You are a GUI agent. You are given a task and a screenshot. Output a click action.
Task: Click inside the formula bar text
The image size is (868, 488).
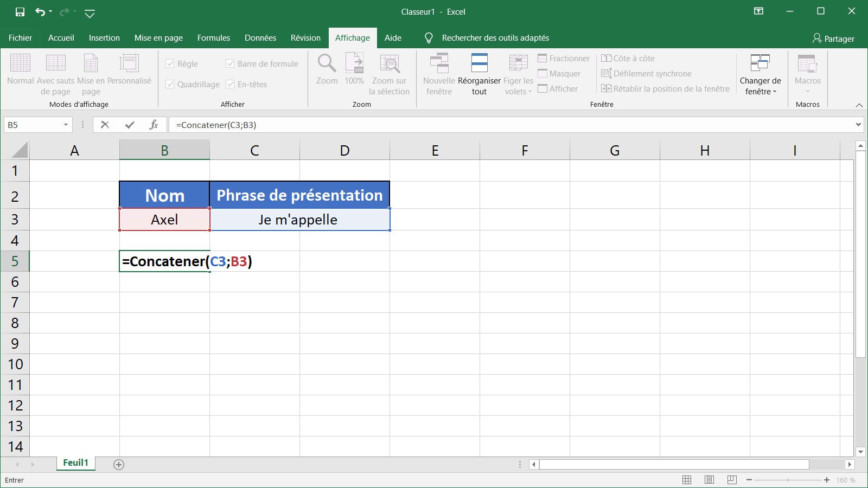point(216,125)
